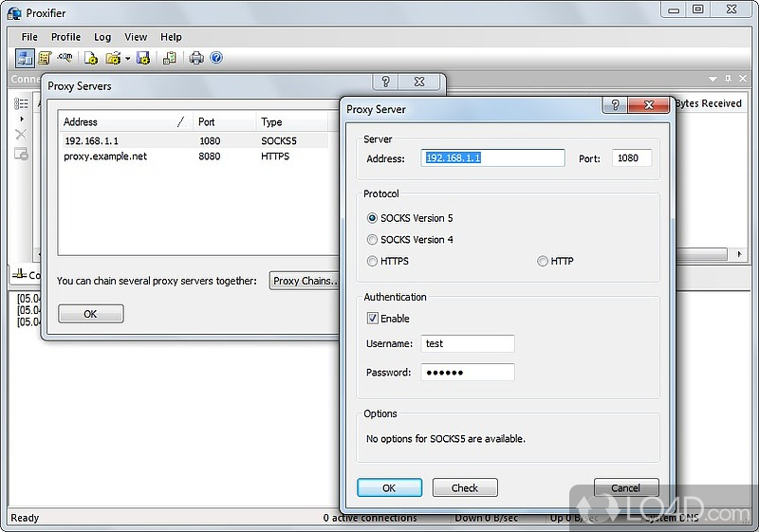Click the Proxy Servers toolbar icon
The width and height of the screenshot is (759, 532).
point(24,59)
